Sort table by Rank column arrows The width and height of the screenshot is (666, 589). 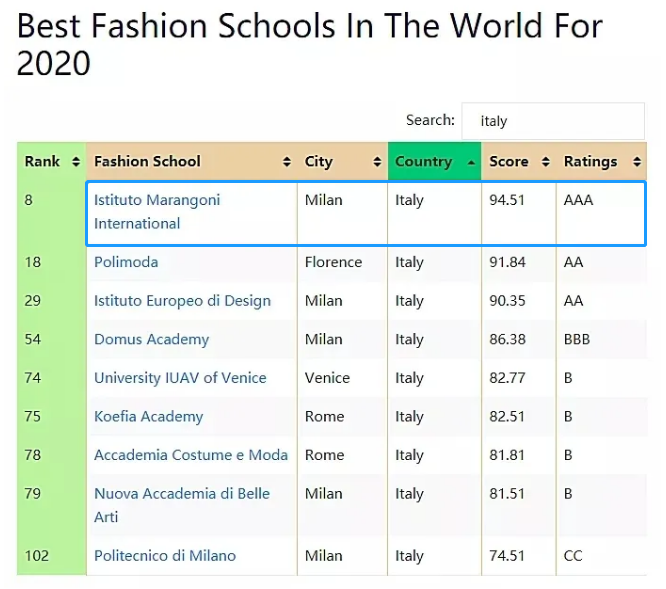click(x=76, y=162)
